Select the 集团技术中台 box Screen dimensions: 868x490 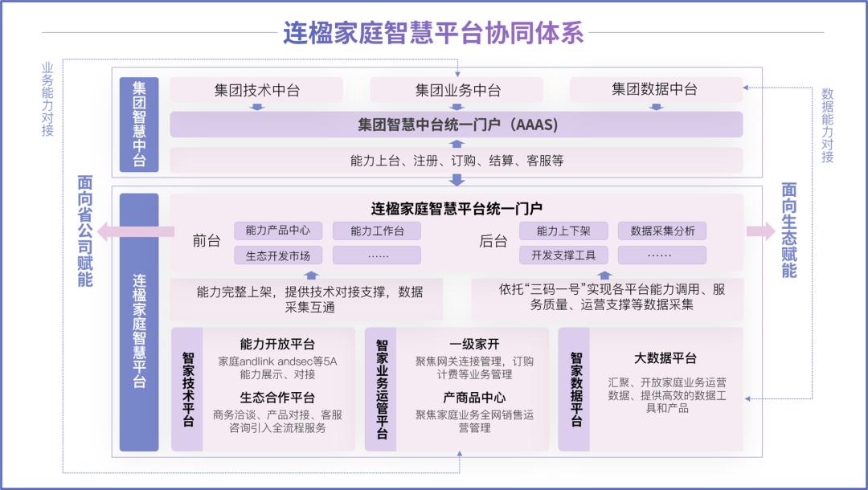[x=256, y=89]
